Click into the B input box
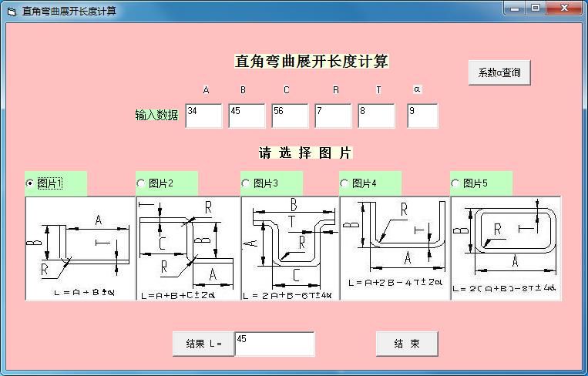 pos(247,116)
